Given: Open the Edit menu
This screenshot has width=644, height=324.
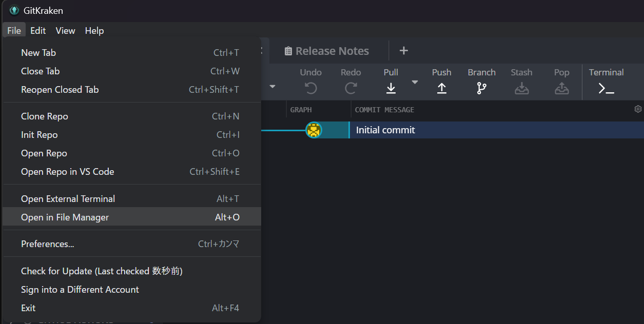Looking at the screenshot, I should [x=38, y=31].
